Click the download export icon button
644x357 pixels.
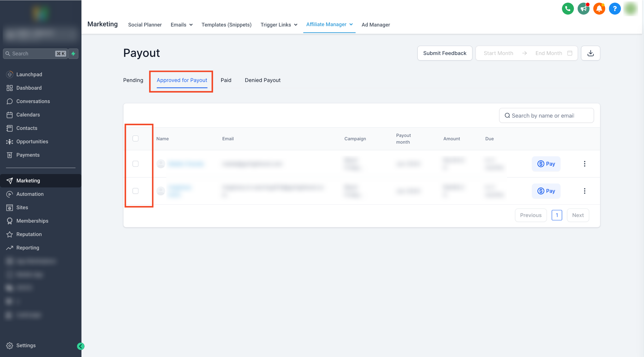[590, 53]
